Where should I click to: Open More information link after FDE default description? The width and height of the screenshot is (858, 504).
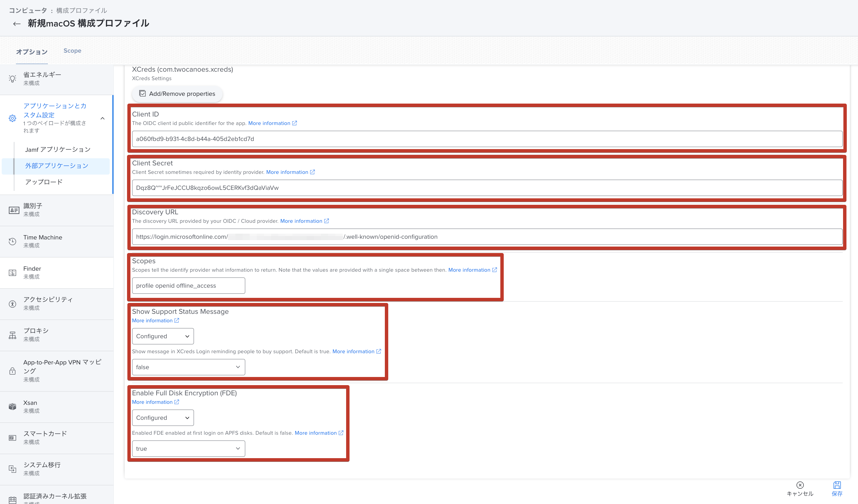pyautogui.click(x=319, y=433)
